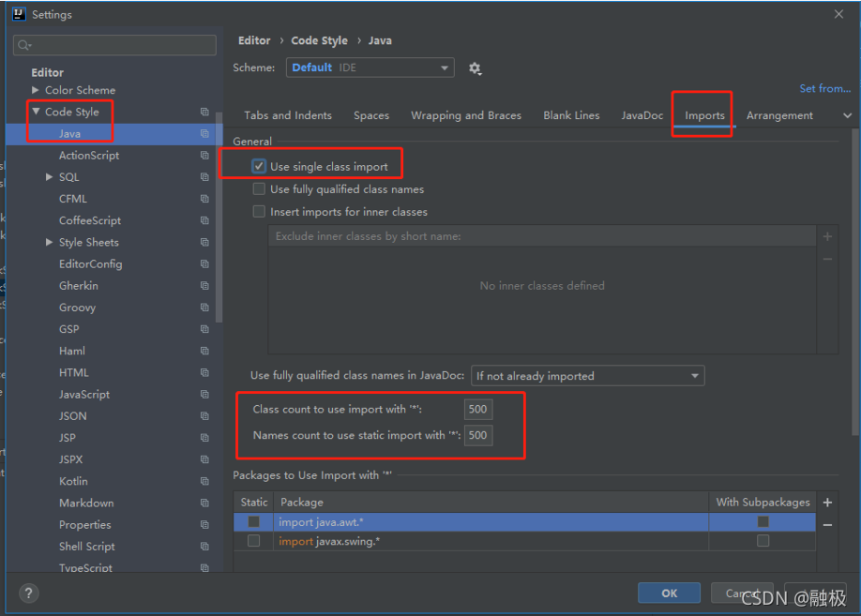Select the import javax.swing.* package row
Image resolution: width=861 pixels, height=616 pixels.
524,541
